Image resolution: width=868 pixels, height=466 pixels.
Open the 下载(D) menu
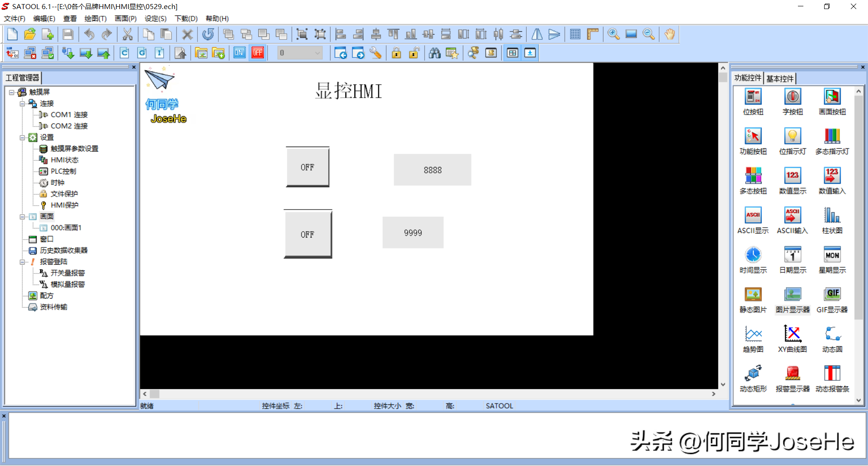(x=186, y=19)
